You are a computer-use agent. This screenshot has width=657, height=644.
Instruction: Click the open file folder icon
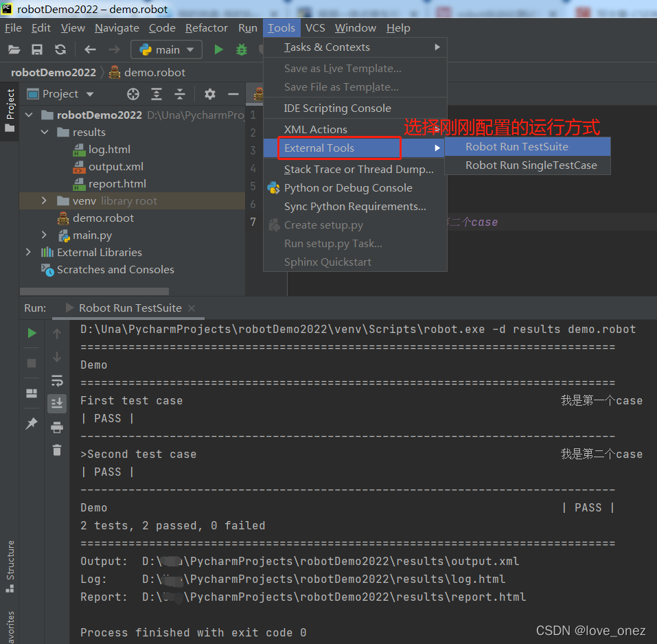pos(12,49)
